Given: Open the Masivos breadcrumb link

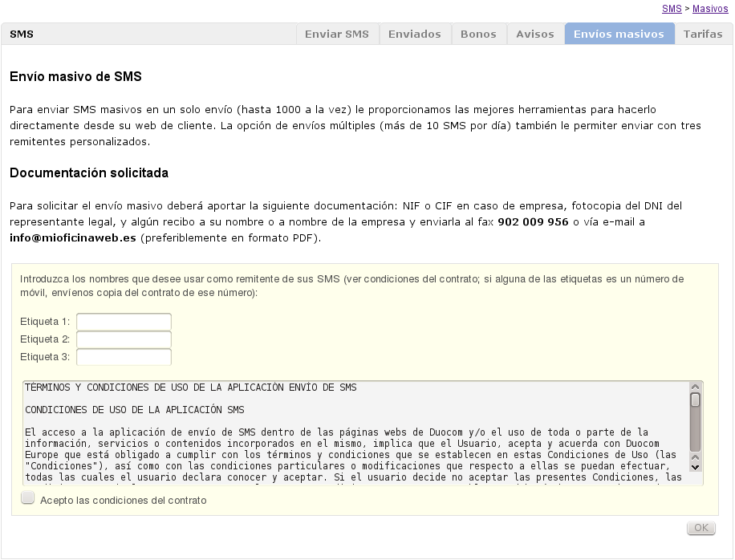Looking at the screenshot, I should [x=710, y=9].
